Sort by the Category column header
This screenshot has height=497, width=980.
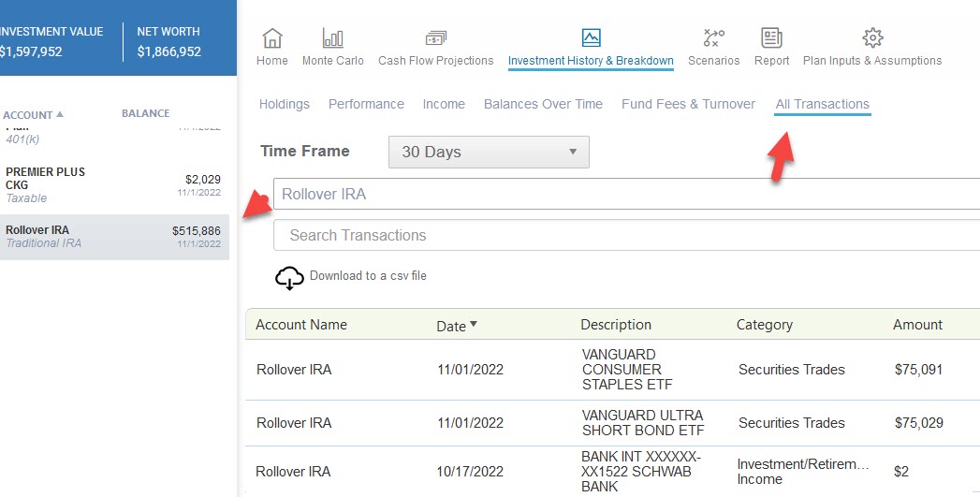(765, 325)
